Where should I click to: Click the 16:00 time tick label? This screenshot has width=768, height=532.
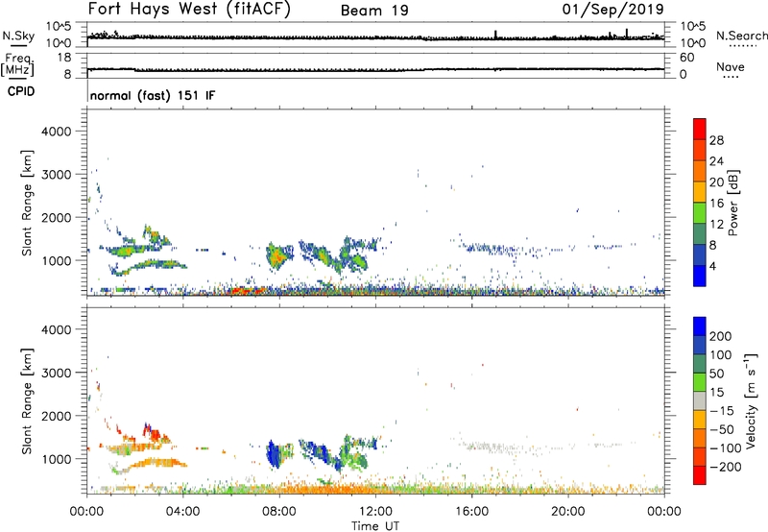tap(471, 512)
